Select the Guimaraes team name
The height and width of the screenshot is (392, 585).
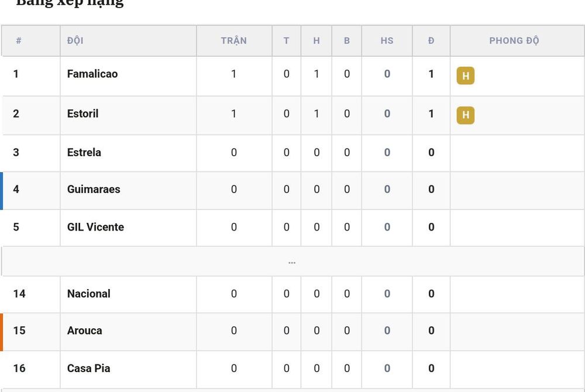pos(94,189)
